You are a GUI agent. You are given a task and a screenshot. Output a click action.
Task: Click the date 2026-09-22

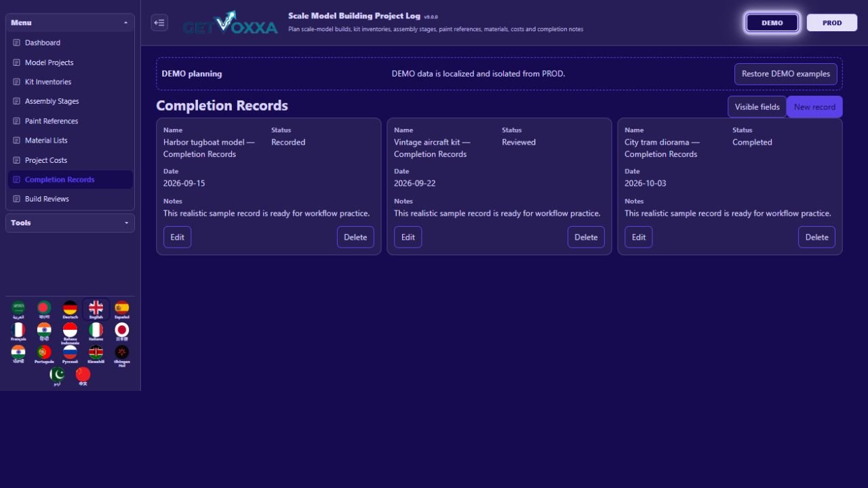tap(414, 183)
